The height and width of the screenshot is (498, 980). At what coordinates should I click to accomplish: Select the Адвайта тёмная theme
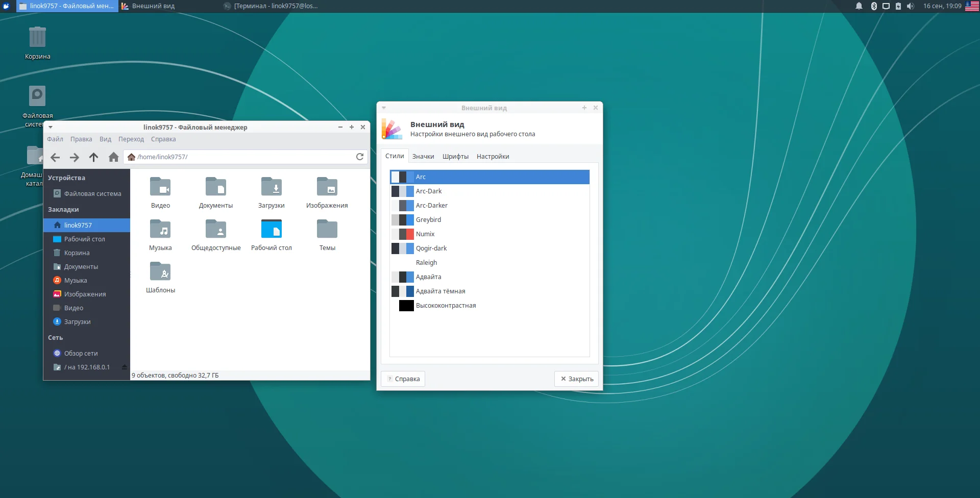click(x=489, y=291)
